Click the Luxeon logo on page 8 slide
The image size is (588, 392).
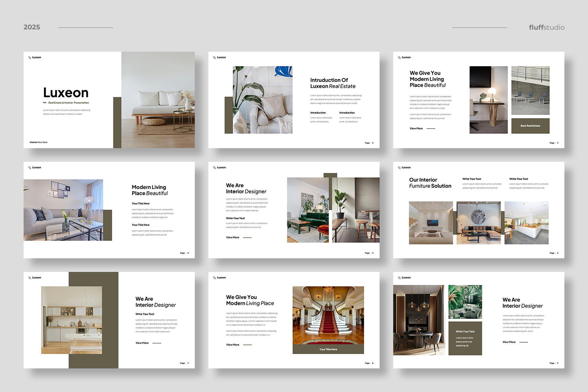click(219, 278)
